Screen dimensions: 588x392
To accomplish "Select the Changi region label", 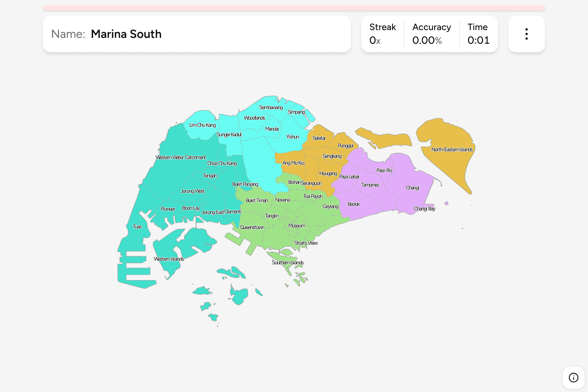I will pos(412,188).
